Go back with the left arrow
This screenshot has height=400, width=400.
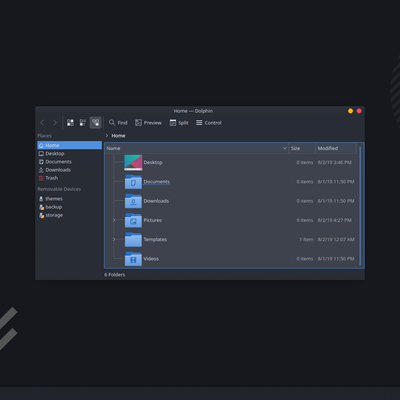(x=42, y=123)
